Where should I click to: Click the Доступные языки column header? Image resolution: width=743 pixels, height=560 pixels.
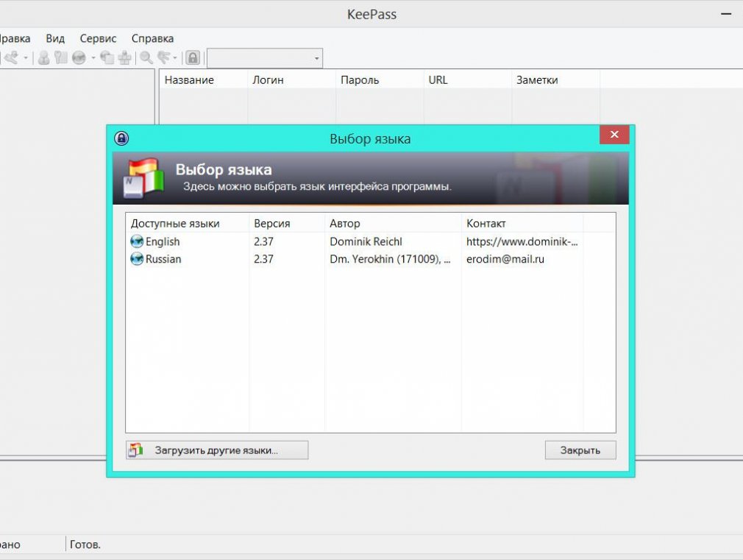point(187,223)
